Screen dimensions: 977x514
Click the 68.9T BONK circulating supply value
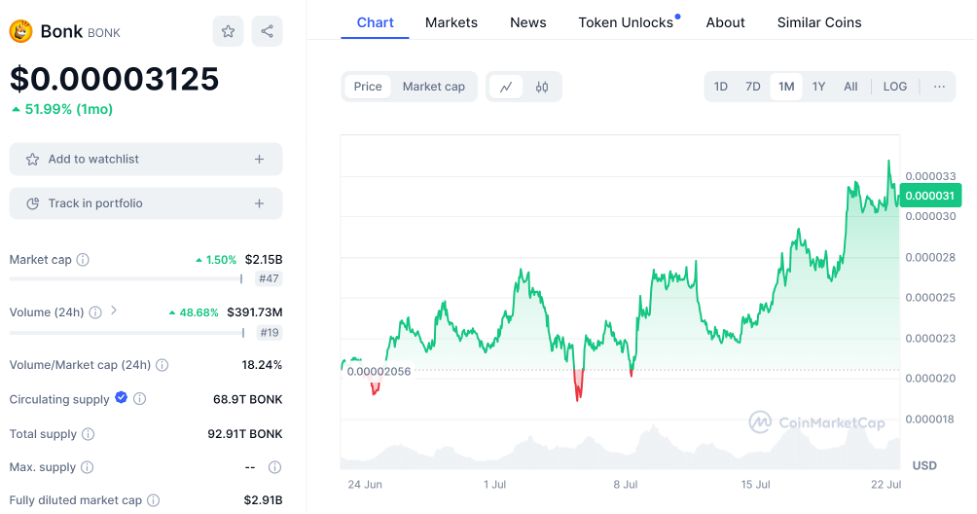pyautogui.click(x=248, y=399)
